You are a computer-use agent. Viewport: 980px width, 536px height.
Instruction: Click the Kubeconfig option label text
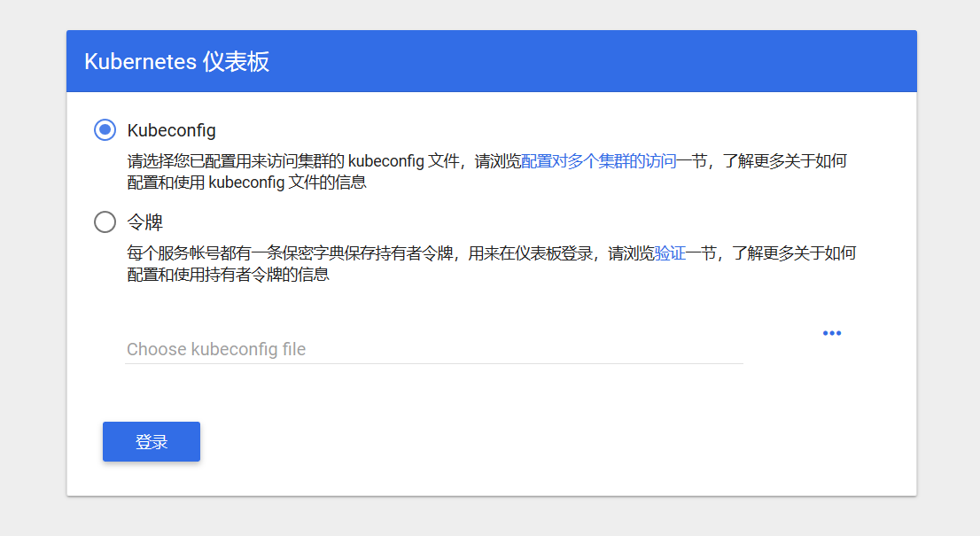[171, 130]
